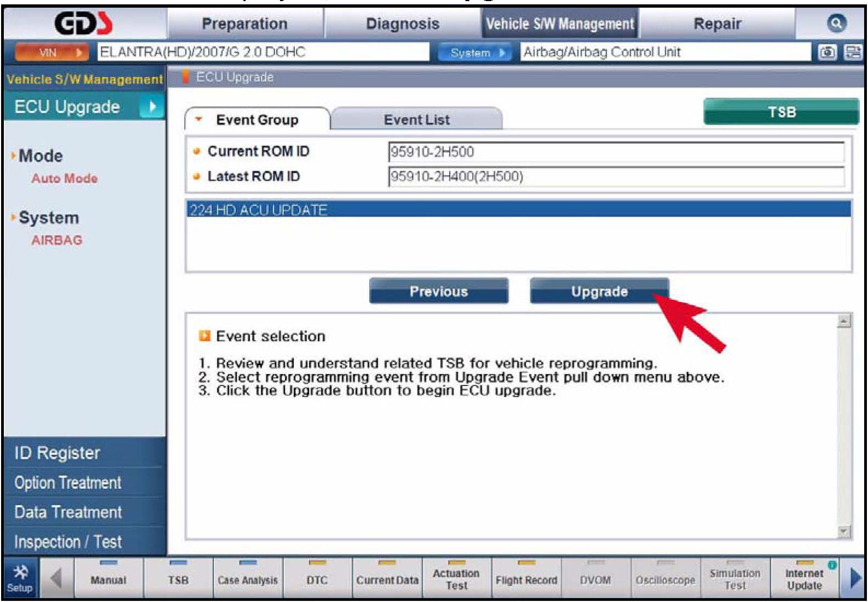Viewport: 868px width, 602px height.
Task: Click the ELANTRA vehicle field
Action: 263,52
